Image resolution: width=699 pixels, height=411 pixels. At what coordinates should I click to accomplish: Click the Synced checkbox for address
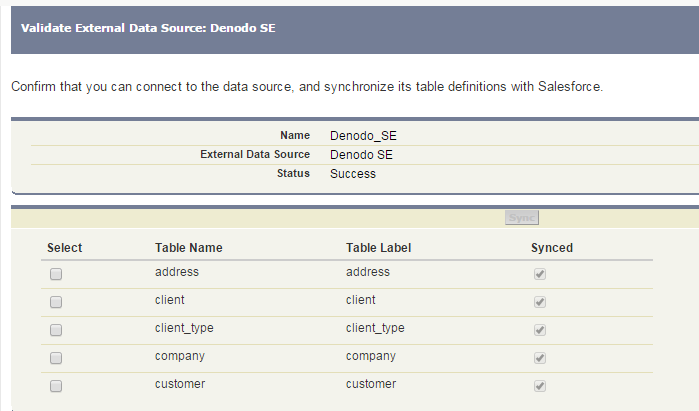540,273
